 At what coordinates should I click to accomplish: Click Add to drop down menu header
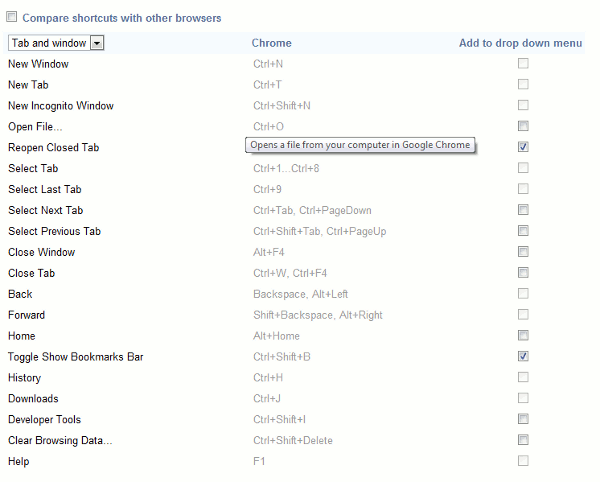point(520,43)
